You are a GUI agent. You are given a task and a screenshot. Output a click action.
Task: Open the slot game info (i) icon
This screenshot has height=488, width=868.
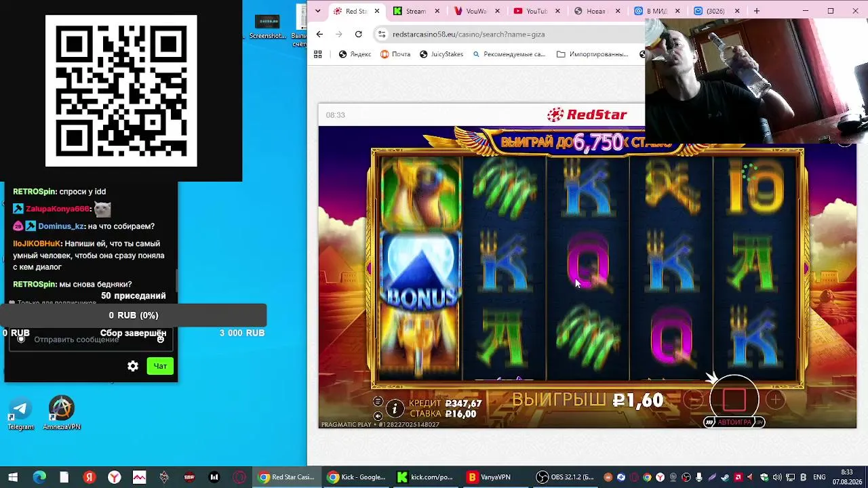(395, 409)
